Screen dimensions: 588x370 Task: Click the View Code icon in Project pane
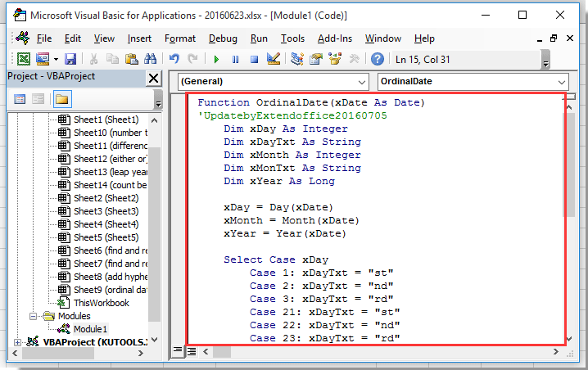coord(20,99)
